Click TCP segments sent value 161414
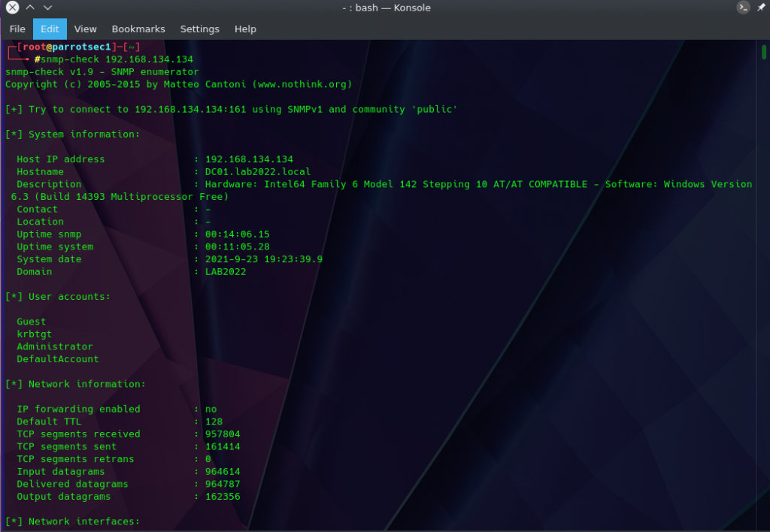 [x=223, y=446]
